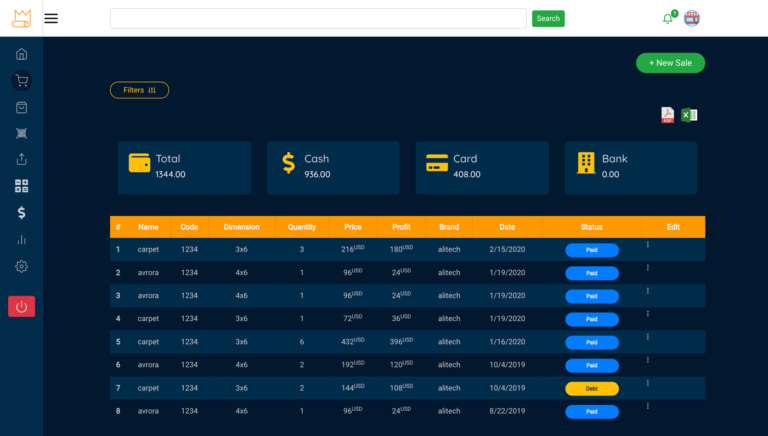
Task: Open the bar chart statistics icon
Action: [21, 240]
